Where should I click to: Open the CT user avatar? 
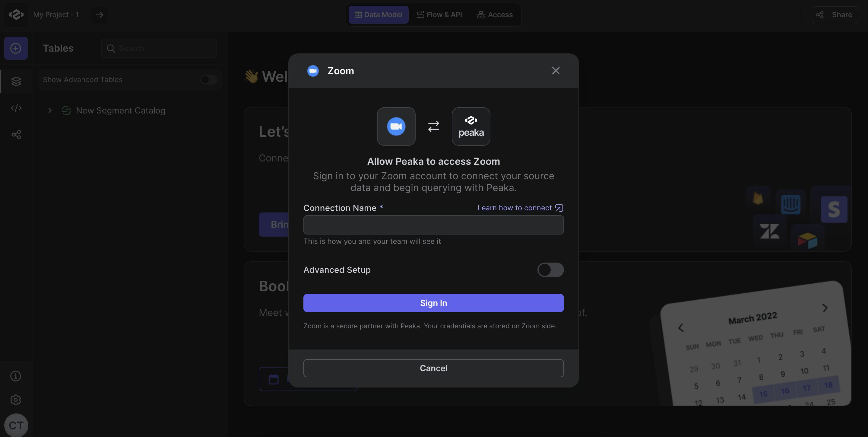pos(16,425)
